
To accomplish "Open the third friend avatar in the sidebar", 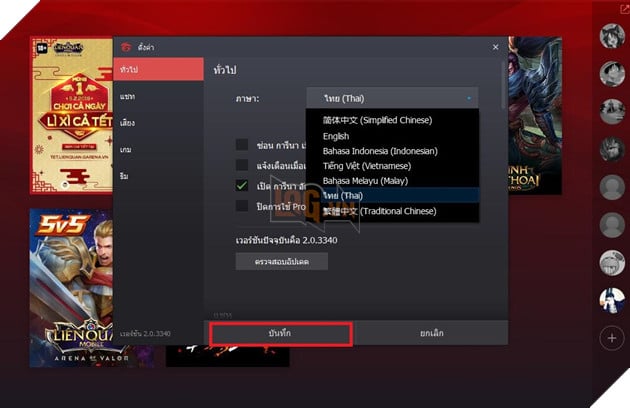I will [611, 112].
